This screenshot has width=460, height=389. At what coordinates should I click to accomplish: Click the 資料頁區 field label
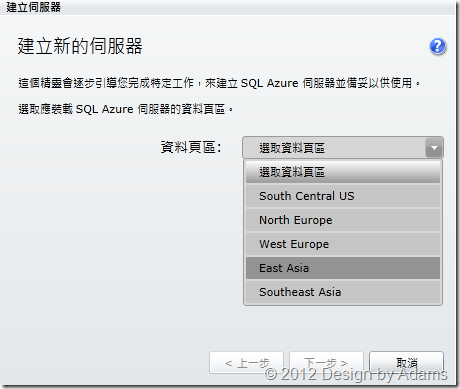(191, 147)
